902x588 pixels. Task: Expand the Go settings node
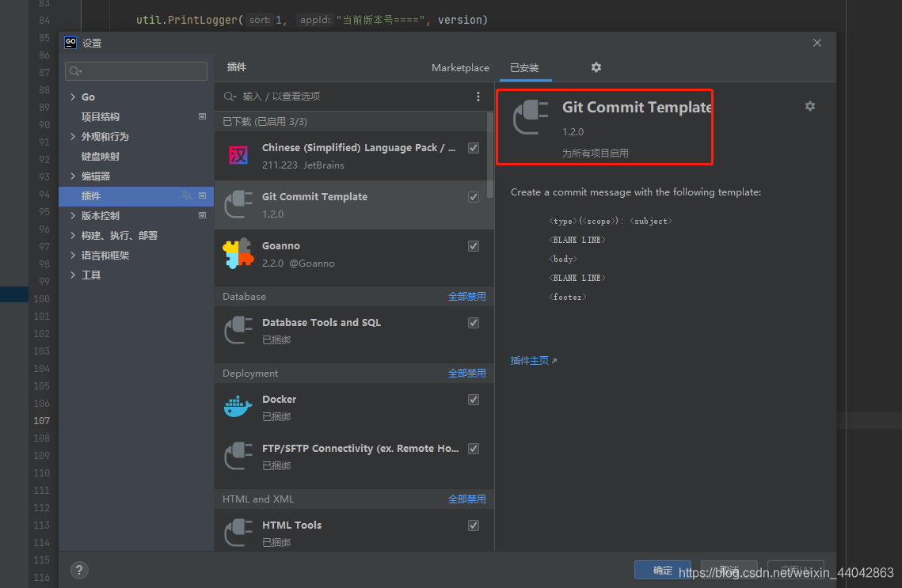[x=73, y=97]
